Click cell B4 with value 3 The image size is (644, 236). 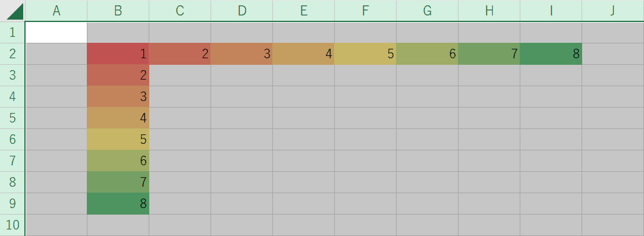point(118,96)
